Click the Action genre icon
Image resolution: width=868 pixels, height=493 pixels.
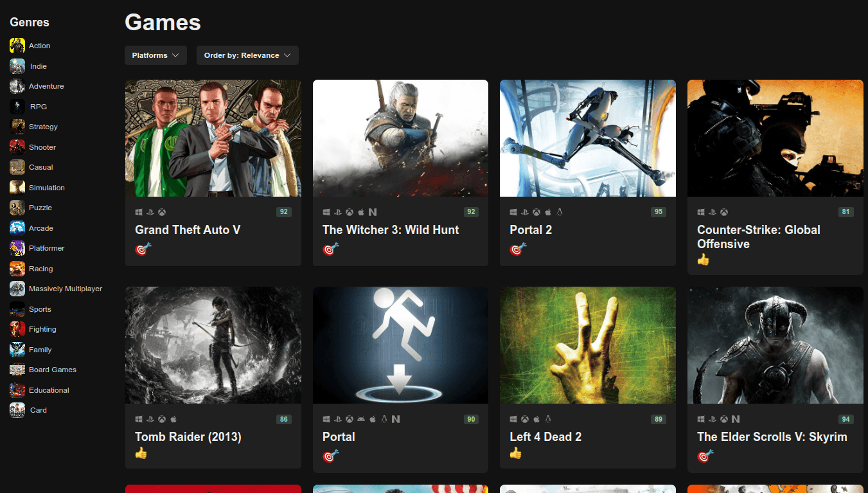[x=17, y=46]
